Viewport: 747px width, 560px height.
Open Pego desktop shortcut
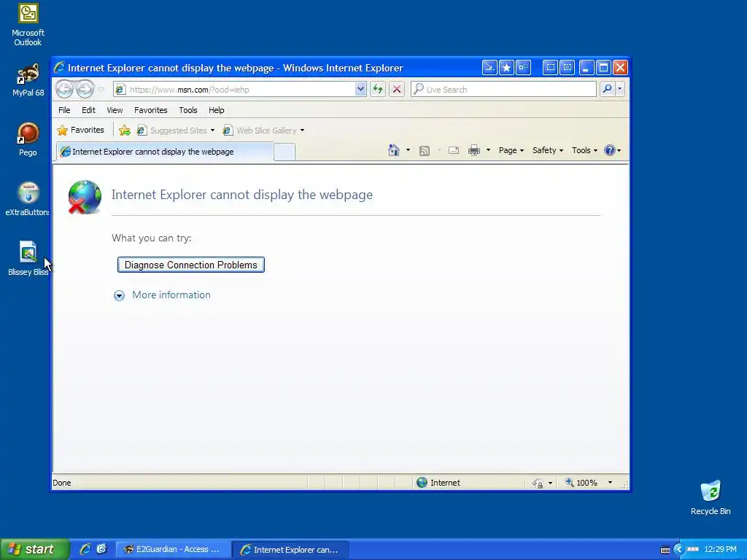[28, 139]
